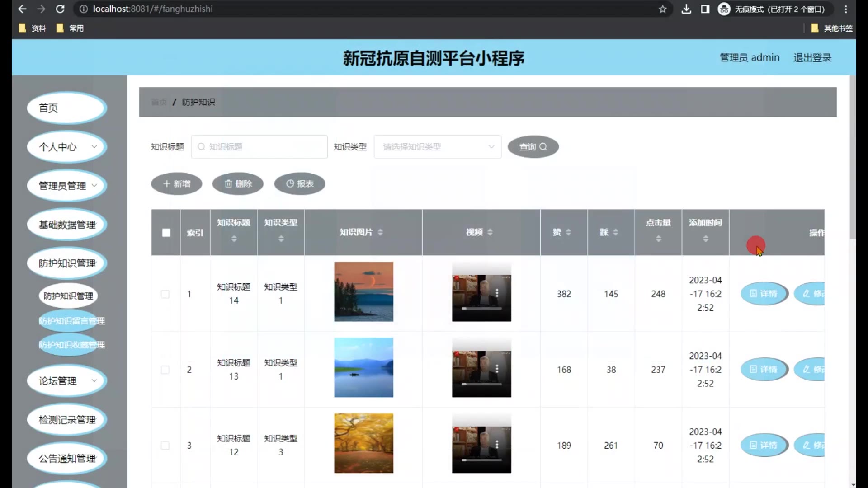This screenshot has width=868, height=488.
Task: Expand 管理员管理 sidebar menu
Action: click(x=67, y=186)
